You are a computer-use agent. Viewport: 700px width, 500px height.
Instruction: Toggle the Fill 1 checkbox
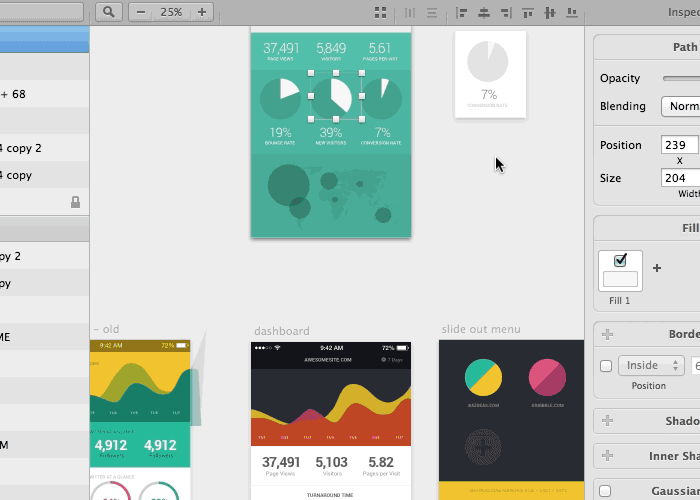pyautogui.click(x=620, y=260)
